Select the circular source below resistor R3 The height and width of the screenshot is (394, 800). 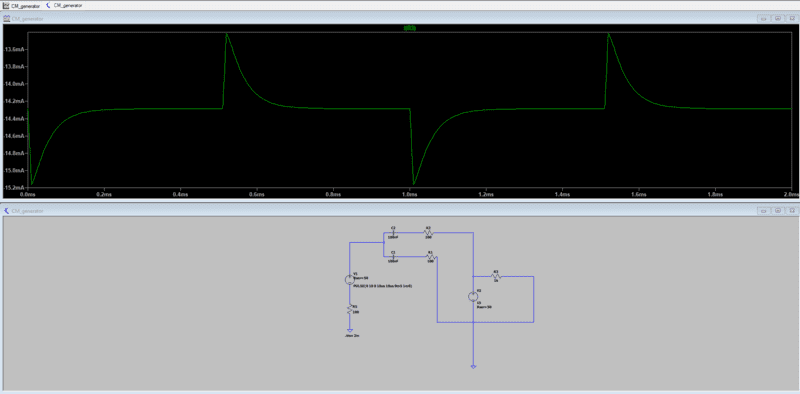click(x=473, y=297)
